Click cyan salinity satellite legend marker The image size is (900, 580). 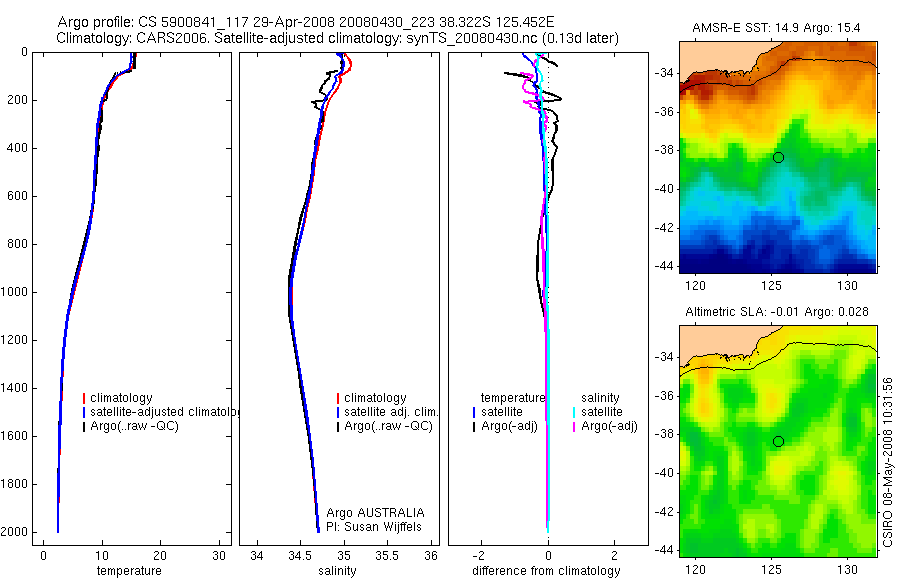[x=574, y=412]
